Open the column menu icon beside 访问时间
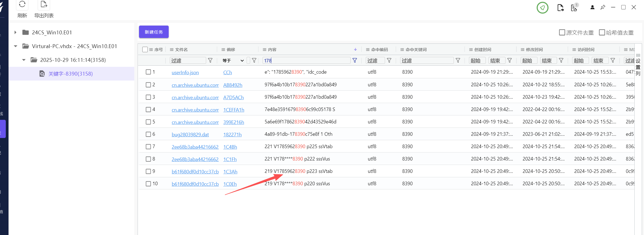The image size is (644, 235). [x=574, y=50]
